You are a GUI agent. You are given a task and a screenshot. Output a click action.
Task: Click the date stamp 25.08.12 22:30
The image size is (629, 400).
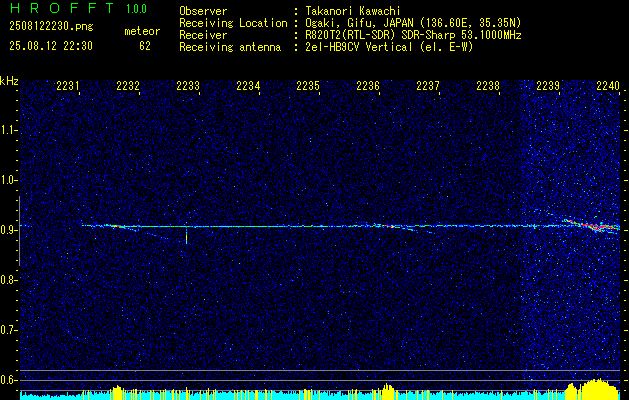point(51,46)
